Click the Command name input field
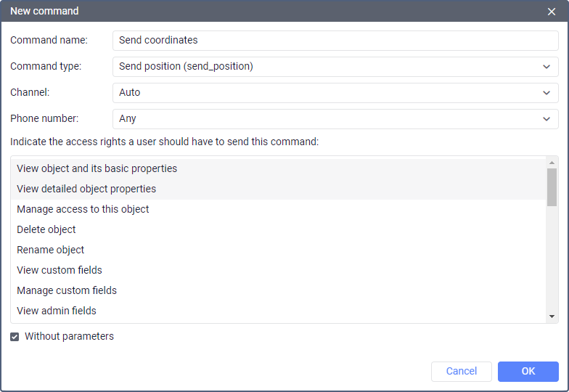Image resolution: width=569 pixels, height=392 pixels. pos(335,41)
